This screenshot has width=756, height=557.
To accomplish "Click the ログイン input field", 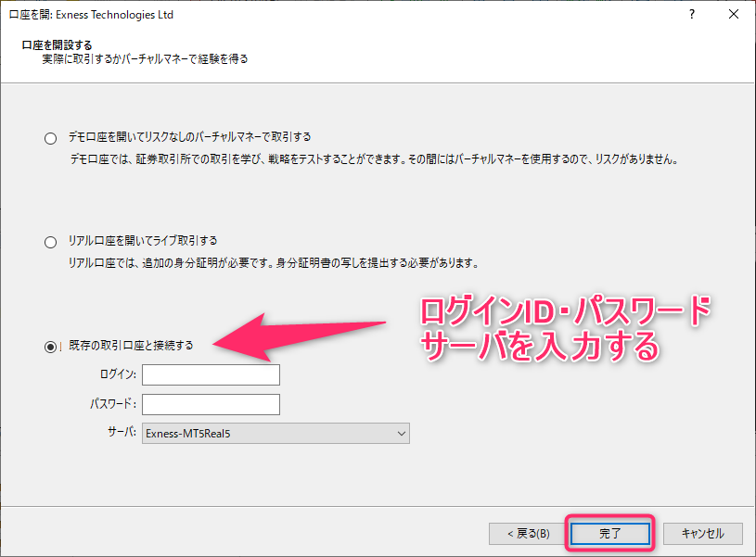I will tap(211, 374).
